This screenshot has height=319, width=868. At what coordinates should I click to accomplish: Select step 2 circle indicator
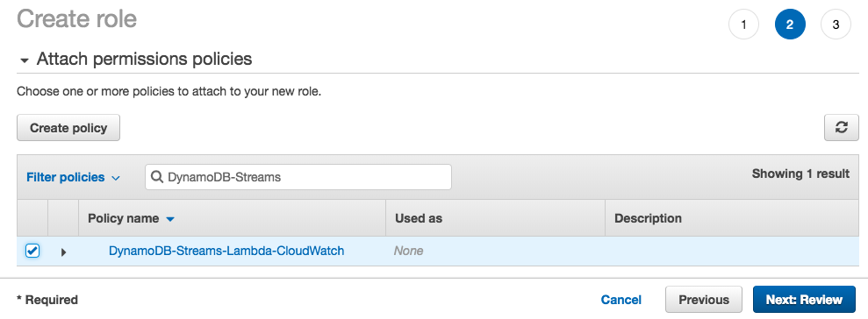click(790, 25)
